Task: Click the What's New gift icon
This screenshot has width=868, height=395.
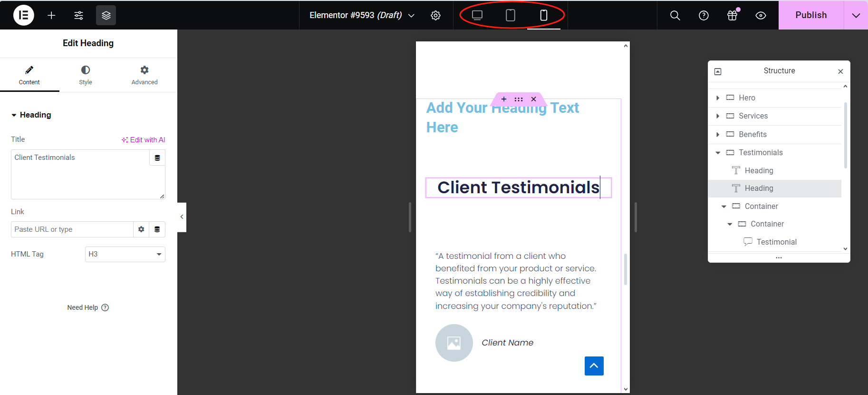Action: click(x=732, y=15)
